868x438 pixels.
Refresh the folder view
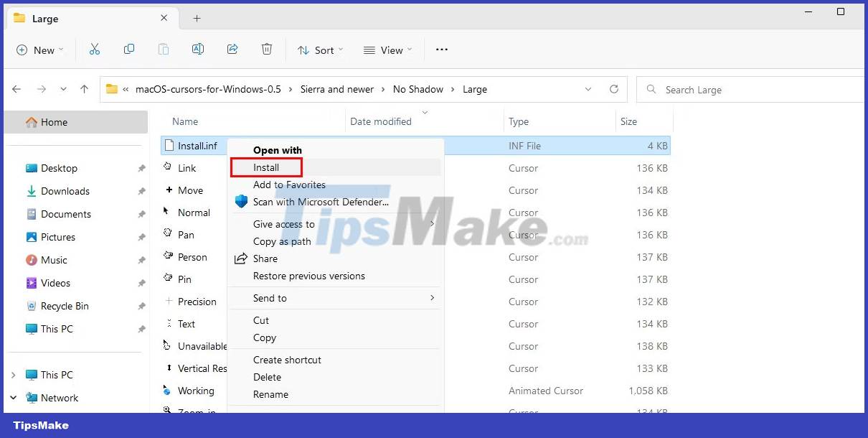pyautogui.click(x=614, y=89)
